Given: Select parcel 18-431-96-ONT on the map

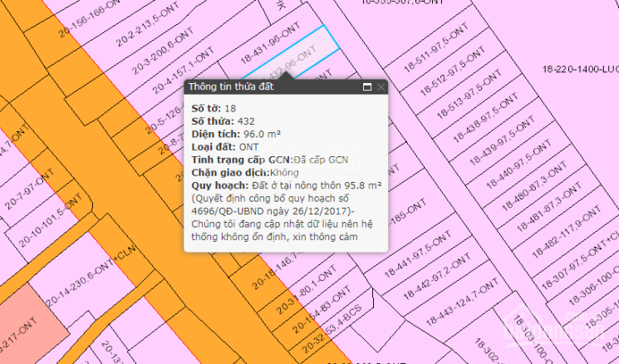Looking at the screenshot, I should pos(269,47).
